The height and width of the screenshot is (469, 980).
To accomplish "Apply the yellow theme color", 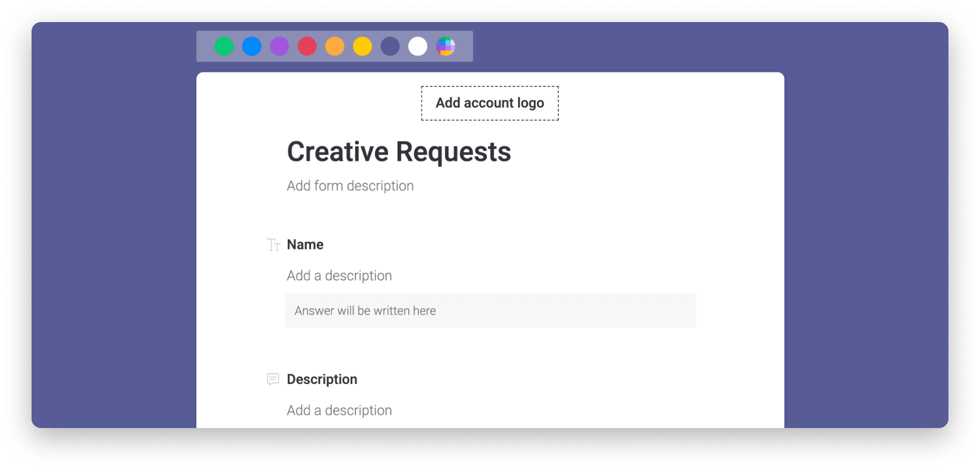I will (362, 46).
